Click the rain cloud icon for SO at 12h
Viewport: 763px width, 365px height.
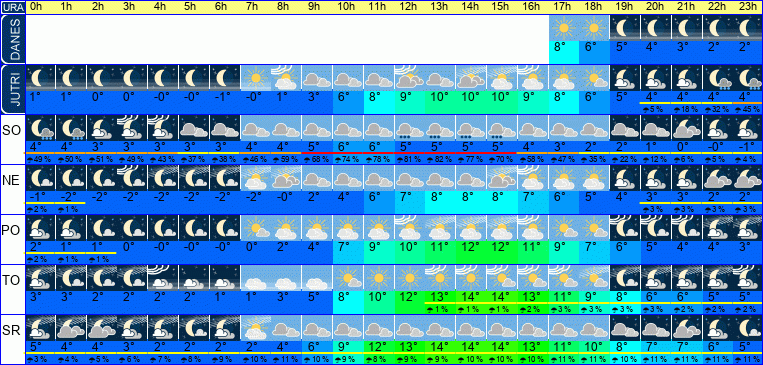[x=409, y=128]
